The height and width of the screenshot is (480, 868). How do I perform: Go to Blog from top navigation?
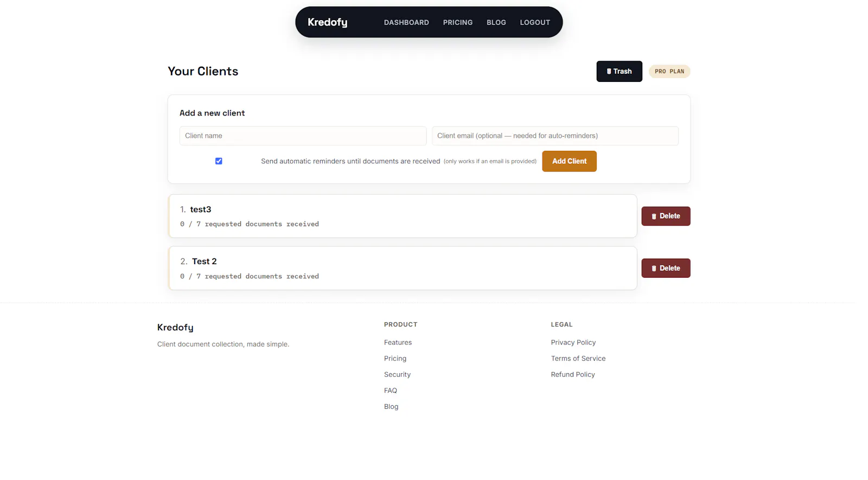[x=496, y=22]
